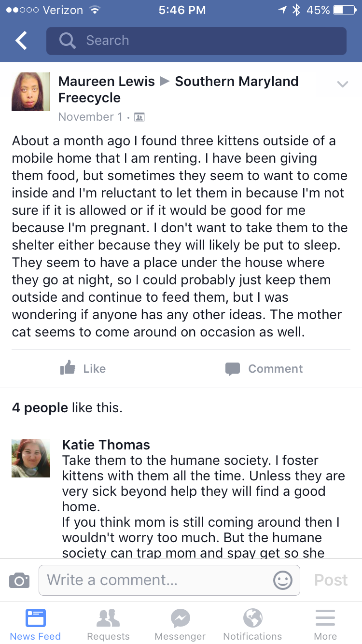Switch to the News Feed tab
The image size is (362, 644).
pos(35,623)
